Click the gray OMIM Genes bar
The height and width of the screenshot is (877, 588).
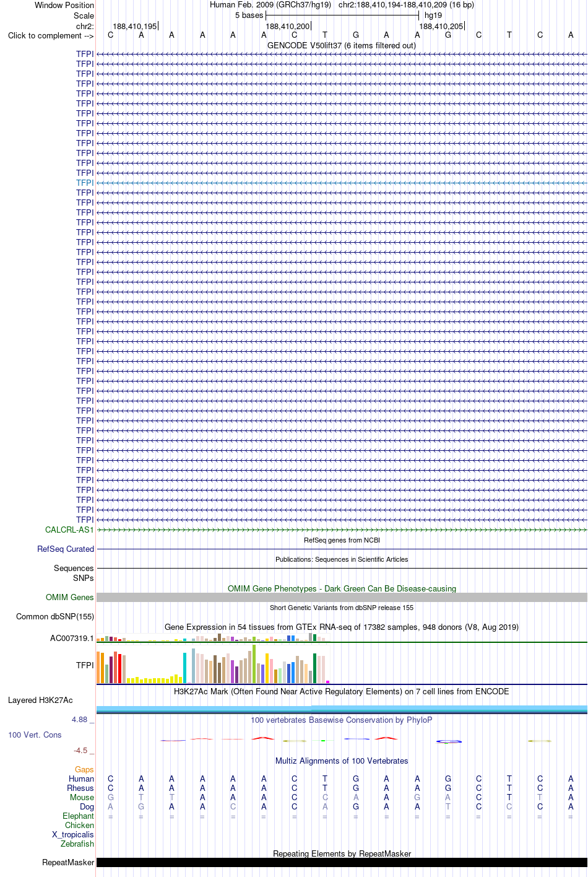coord(342,597)
